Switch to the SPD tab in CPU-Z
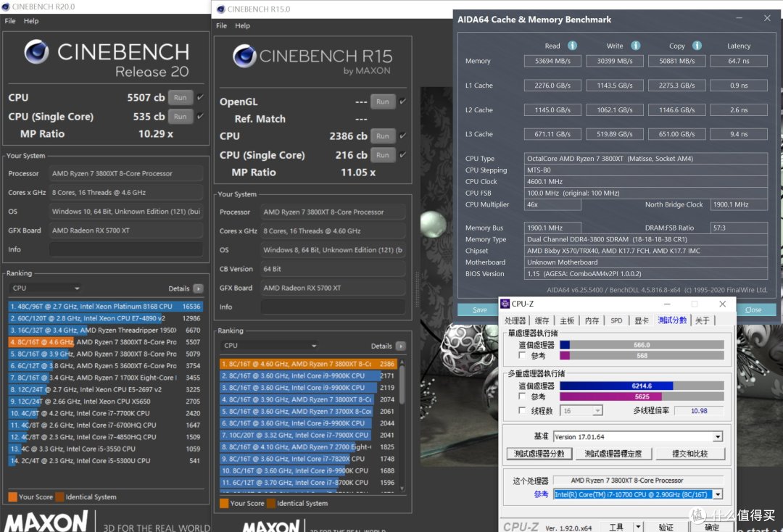Screen dimensions: 783x532 pyautogui.click(x=617, y=320)
